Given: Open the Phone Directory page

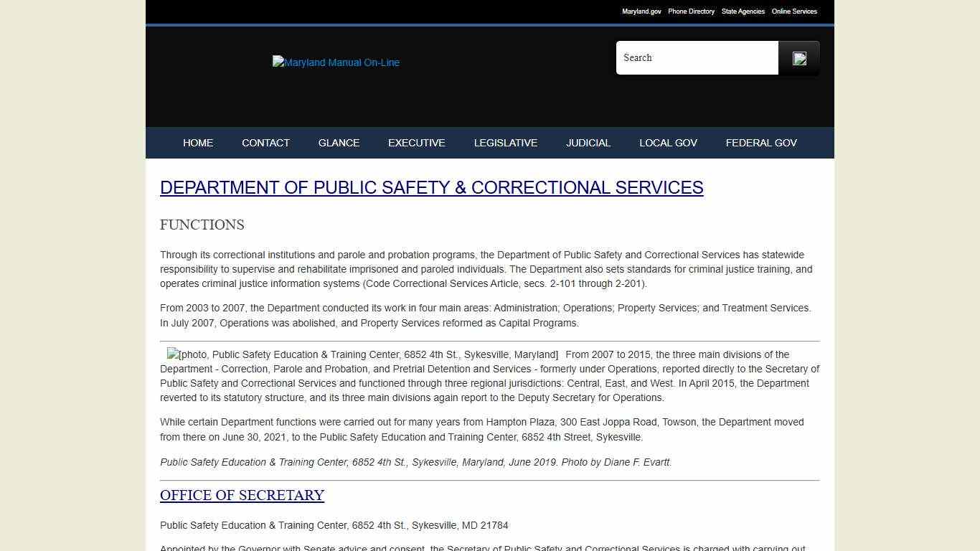Looking at the screenshot, I should (691, 11).
